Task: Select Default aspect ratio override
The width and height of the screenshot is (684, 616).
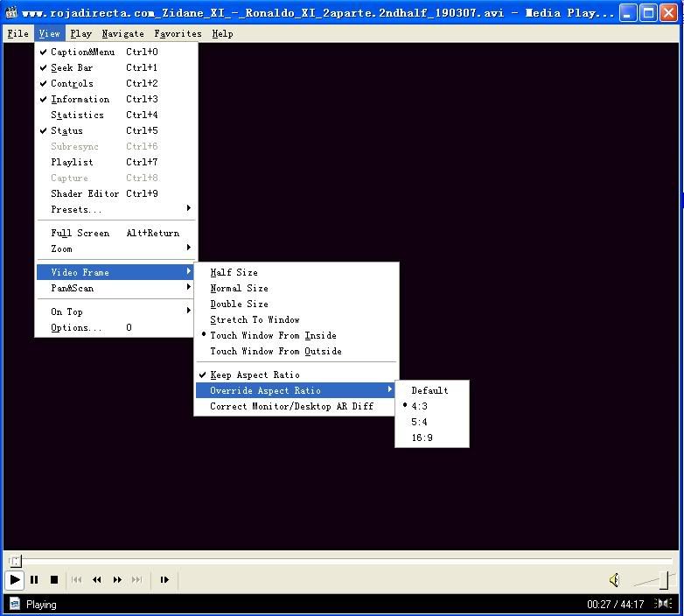Action: 432,390
